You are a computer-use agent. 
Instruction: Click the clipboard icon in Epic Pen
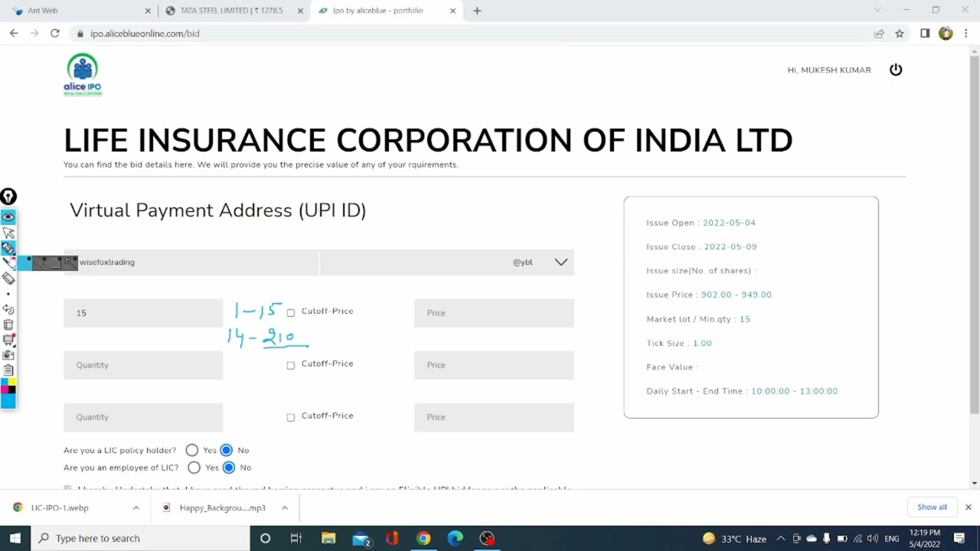click(x=8, y=370)
